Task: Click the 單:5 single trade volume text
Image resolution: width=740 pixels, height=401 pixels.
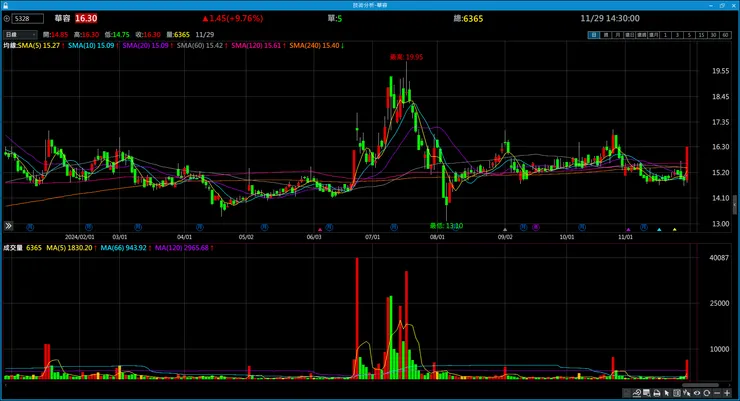Action: [335, 18]
